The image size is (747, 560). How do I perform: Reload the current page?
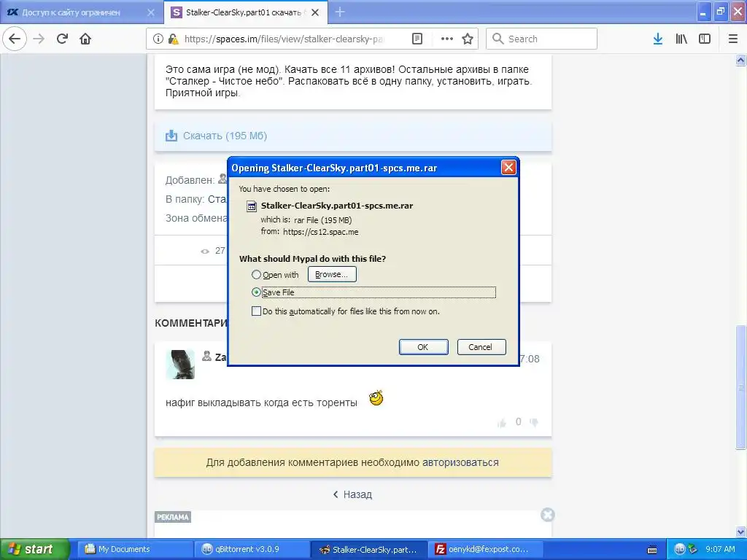click(63, 39)
